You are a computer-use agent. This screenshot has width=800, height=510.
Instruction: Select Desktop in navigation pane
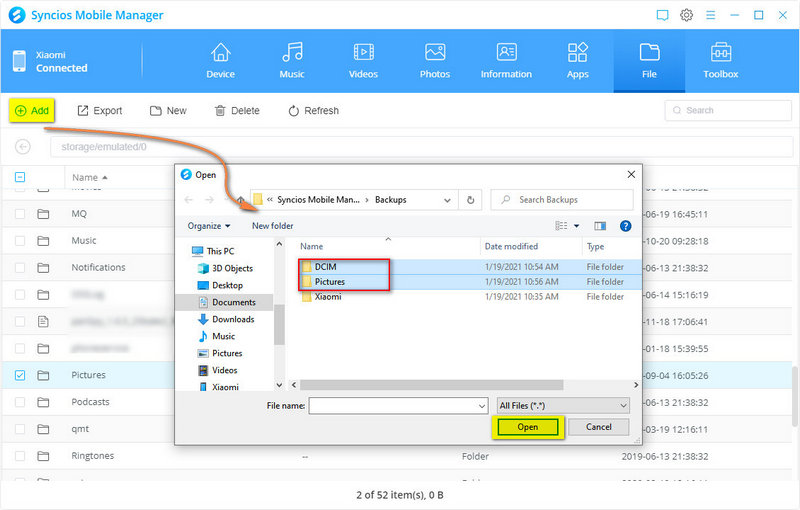(220, 285)
